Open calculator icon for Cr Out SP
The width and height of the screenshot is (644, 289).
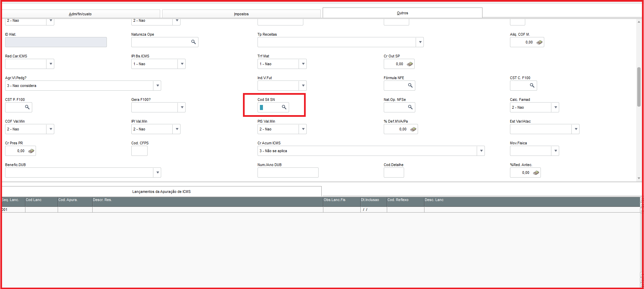410,64
